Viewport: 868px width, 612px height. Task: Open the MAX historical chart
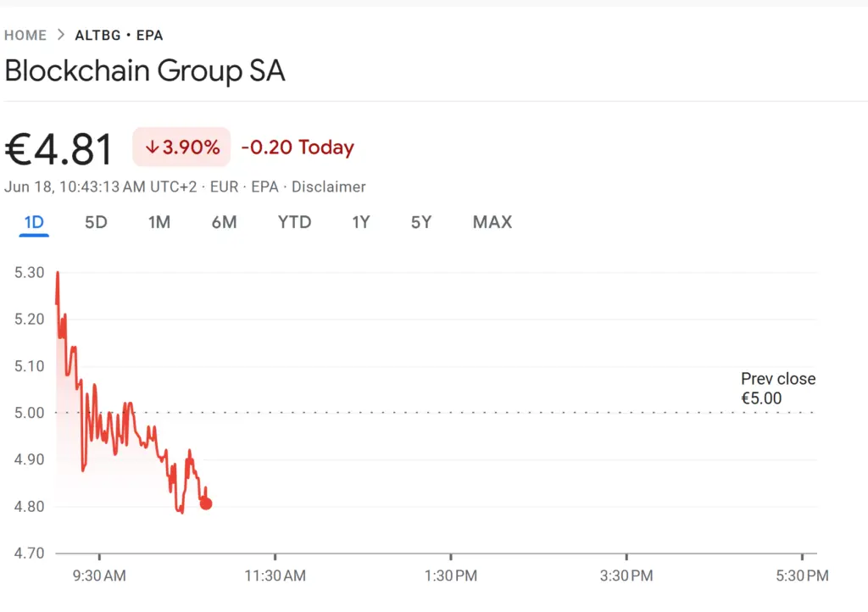(492, 222)
